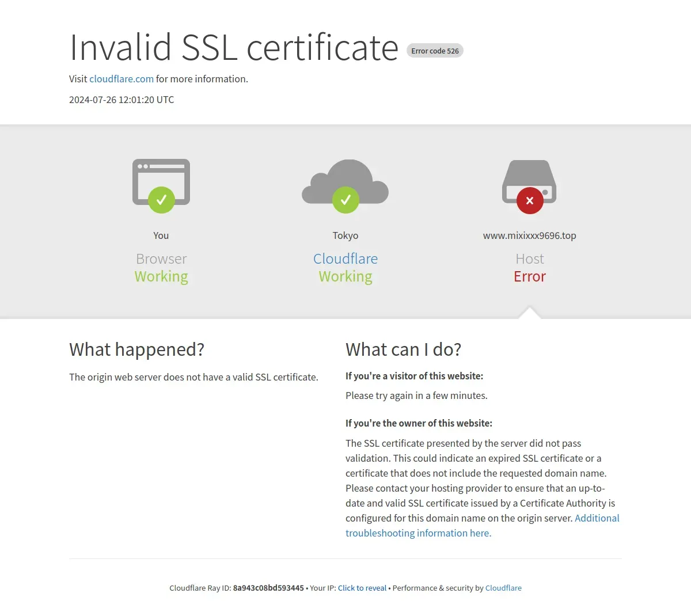Click the cloud icon above Tokyo

pos(345,186)
